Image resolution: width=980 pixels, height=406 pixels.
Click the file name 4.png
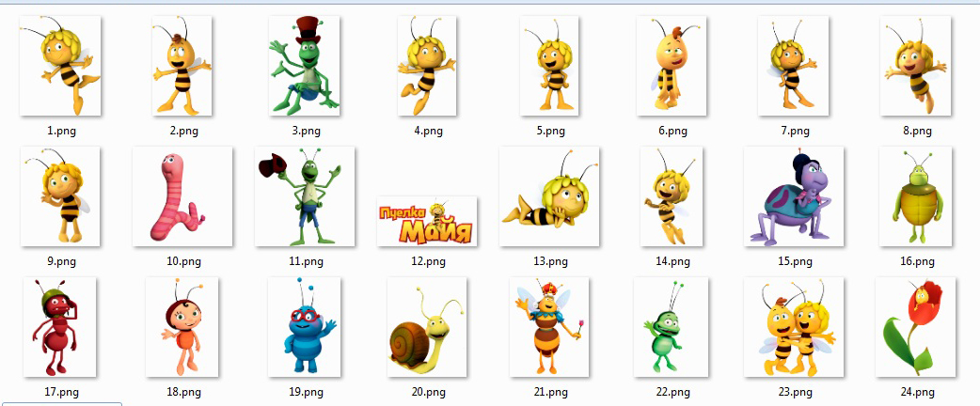pyautogui.click(x=428, y=131)
